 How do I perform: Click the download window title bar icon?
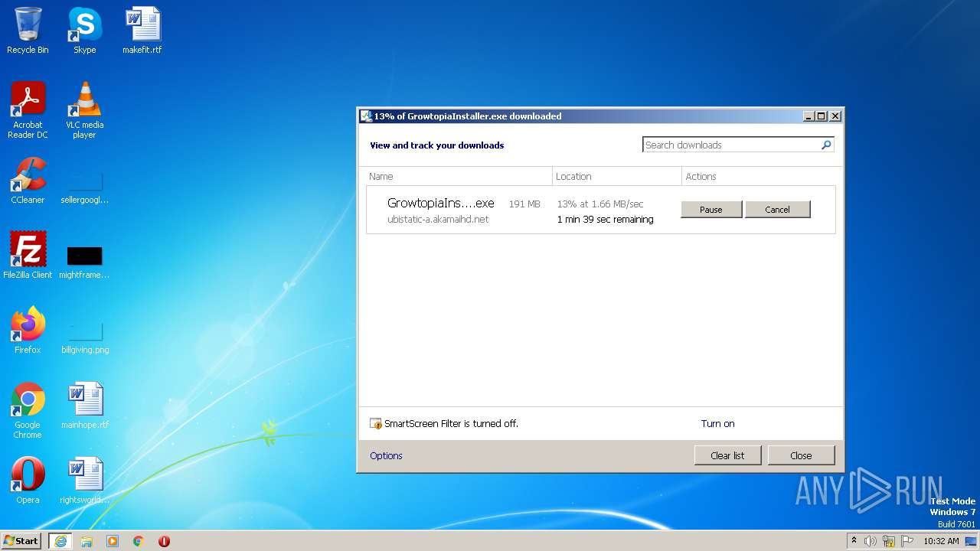[x=367, y=116]
